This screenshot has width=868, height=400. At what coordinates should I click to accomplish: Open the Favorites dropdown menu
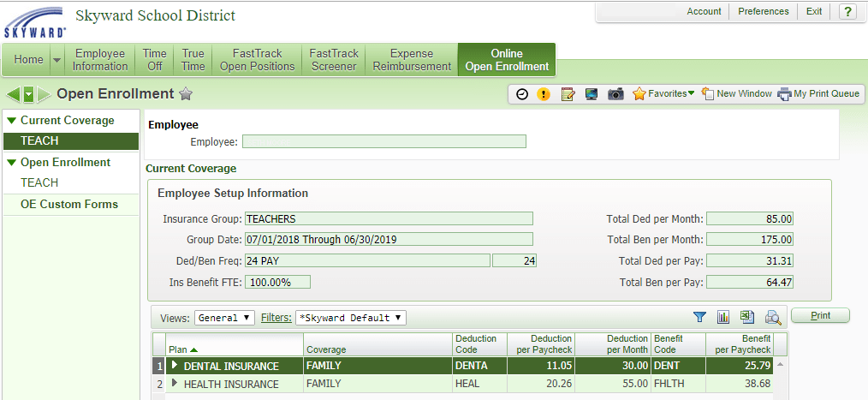point(663,94)
